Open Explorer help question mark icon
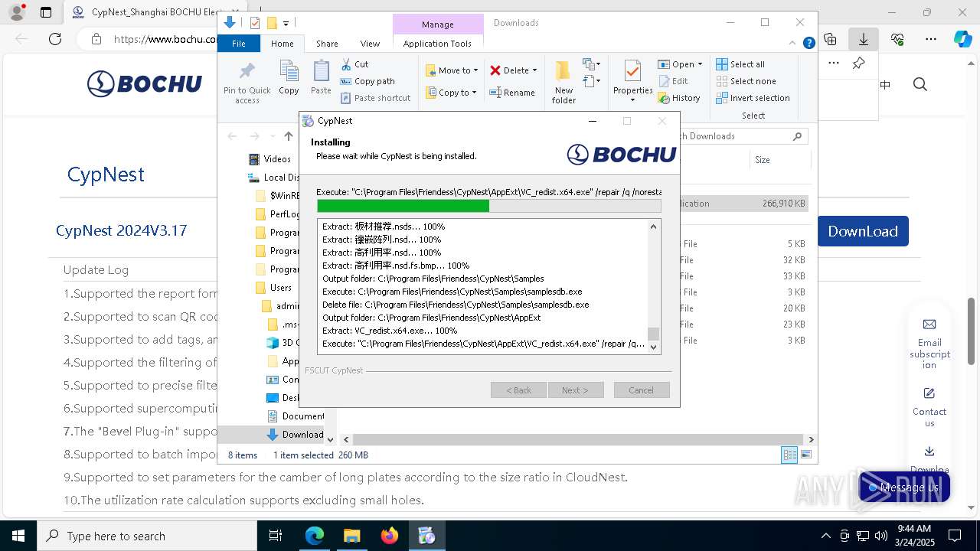 coord(808,44)
